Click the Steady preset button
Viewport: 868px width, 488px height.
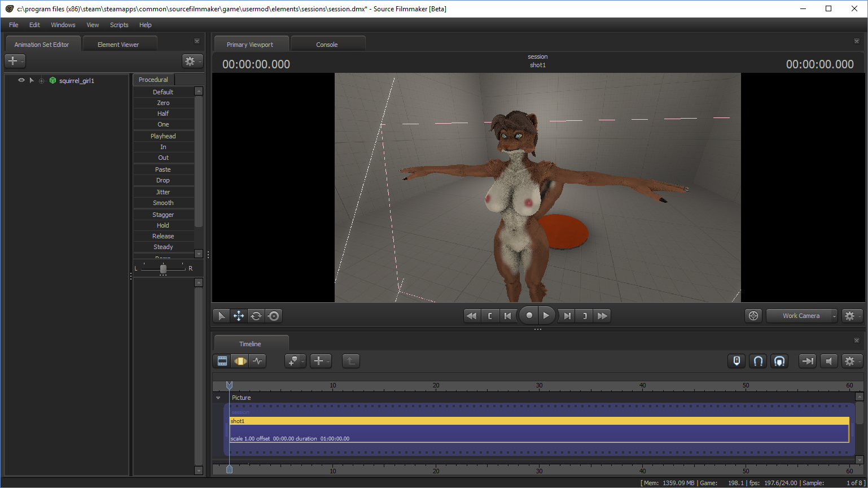163,247
